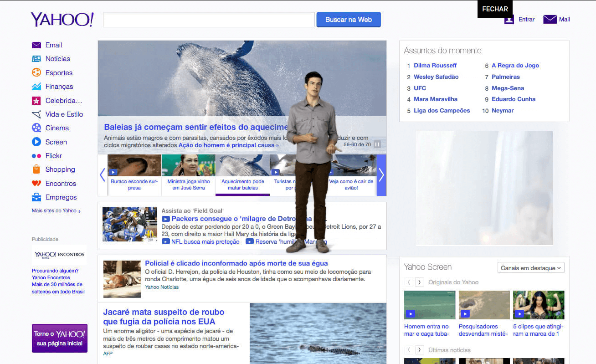Open Reserva 'humilha' Manning link
The height and width of the screenshot is (364, 596).
[291, 242]
